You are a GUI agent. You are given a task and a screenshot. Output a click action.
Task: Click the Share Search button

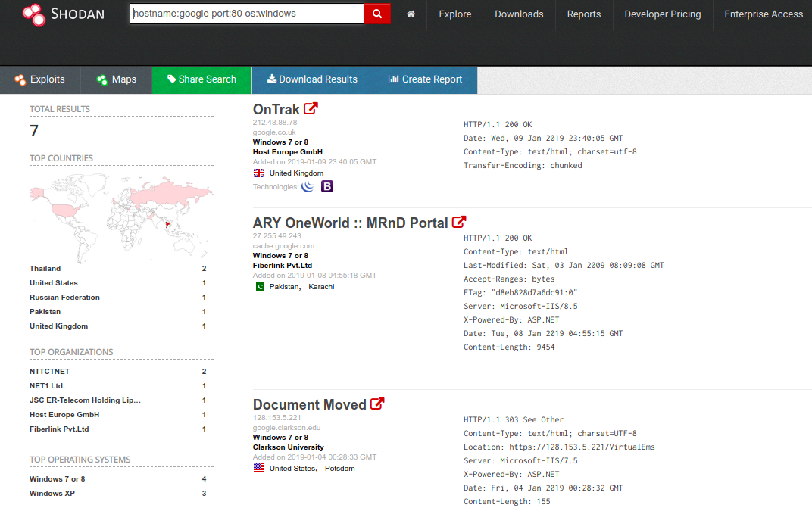pos(202,79)
